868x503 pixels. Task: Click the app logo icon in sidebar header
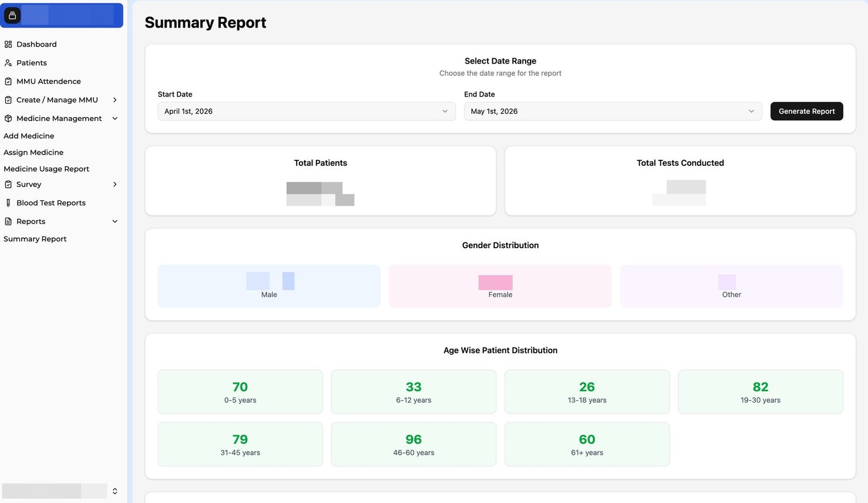pyautogui.click(x=12, y=15)
